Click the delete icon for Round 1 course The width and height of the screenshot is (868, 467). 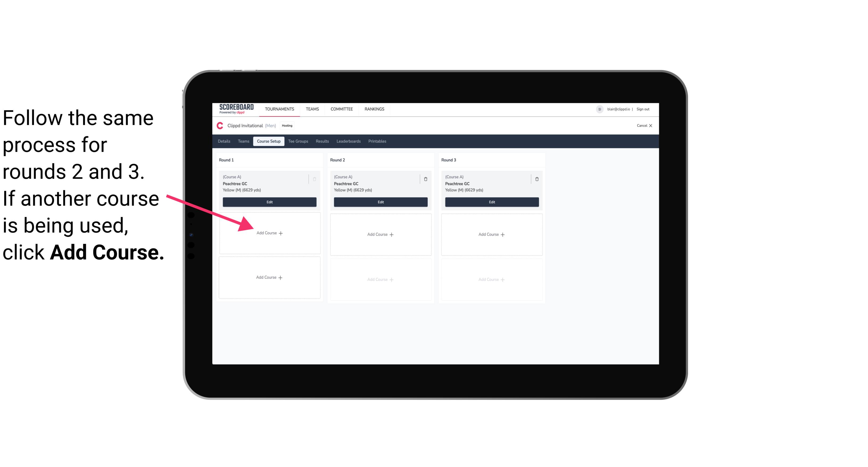pyautogui.click(x=315, y=179)
